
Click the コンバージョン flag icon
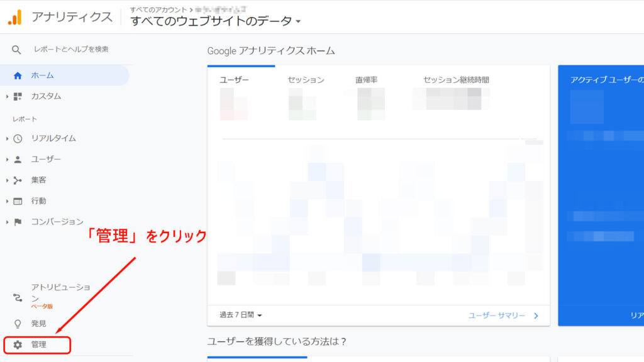17,222
